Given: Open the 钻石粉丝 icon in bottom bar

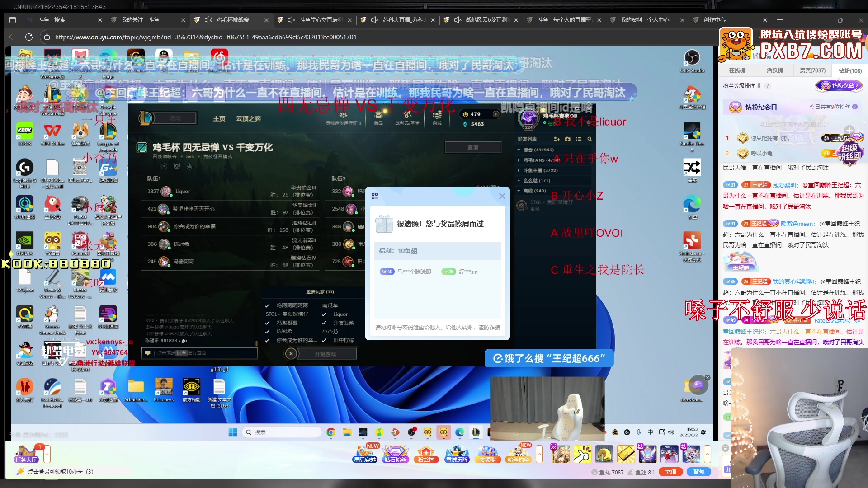Looking at the screenshot, I should [396, 453].
